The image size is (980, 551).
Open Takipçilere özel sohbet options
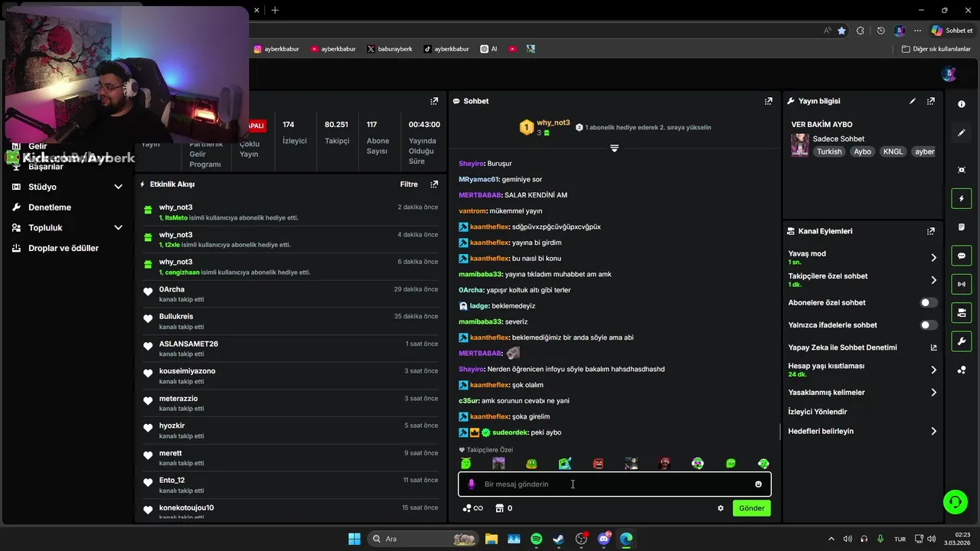pos(933,280)
